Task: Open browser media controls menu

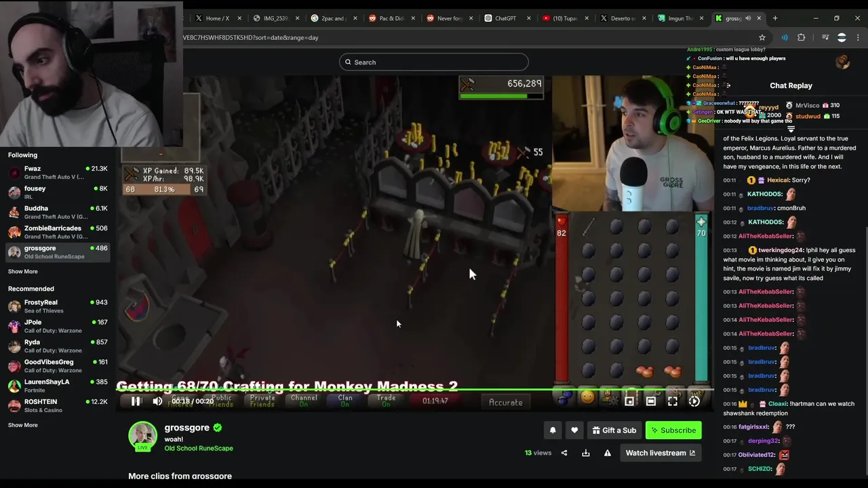Action: click(825, 37)
